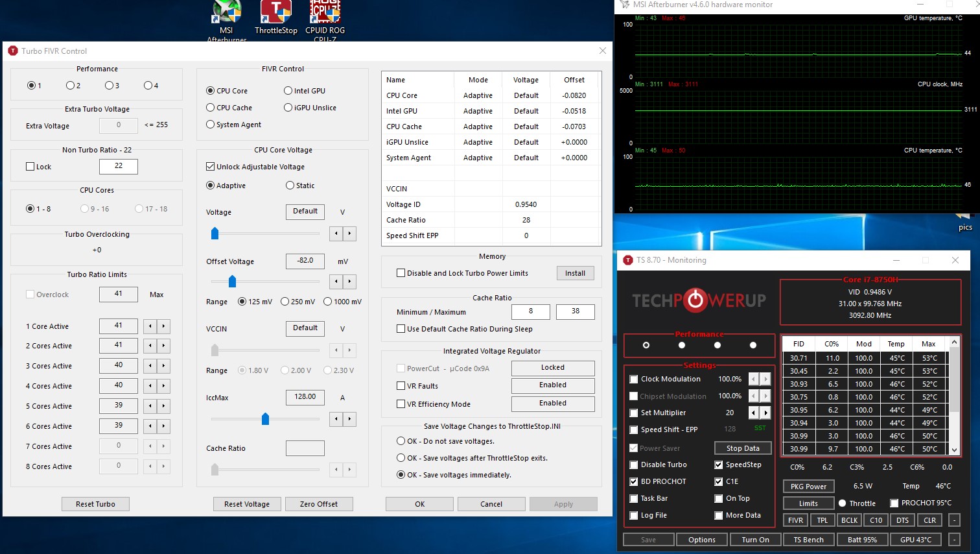Viewport: 980px width, 554px height.
Task: Confirm with the OK button
Action: (419, 504)
